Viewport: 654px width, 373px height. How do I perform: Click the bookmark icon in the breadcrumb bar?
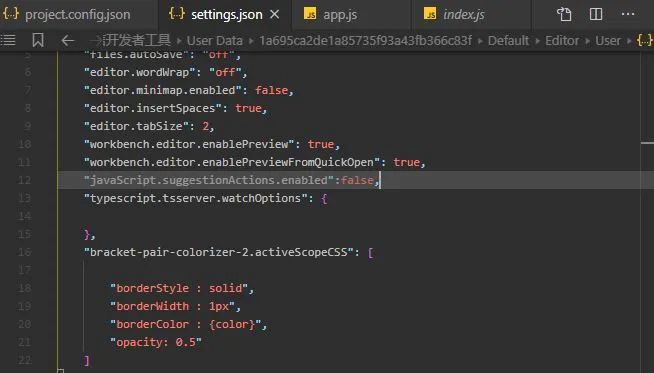pos(38,40)
